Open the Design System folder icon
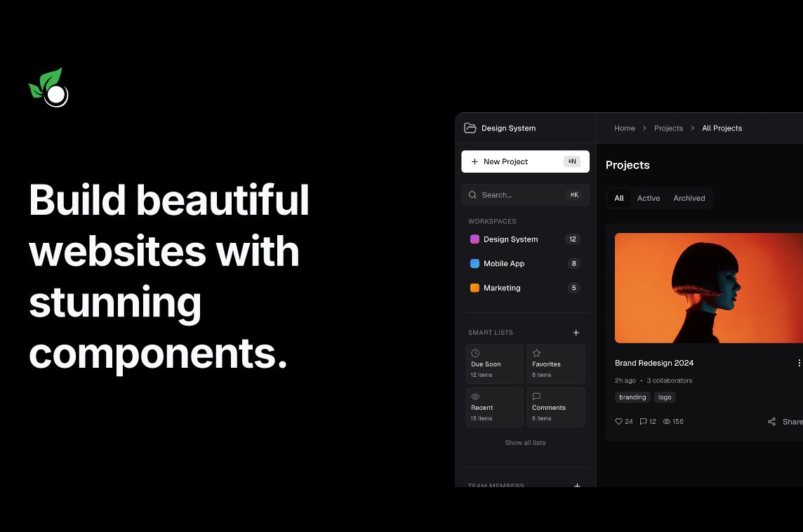The image size is (803, 532). tap(470, 128)
